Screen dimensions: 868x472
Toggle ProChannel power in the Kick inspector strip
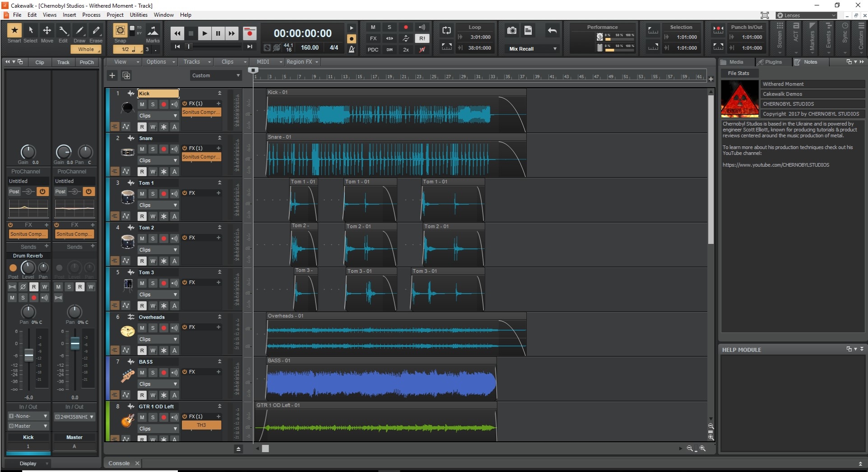(42, 192)
